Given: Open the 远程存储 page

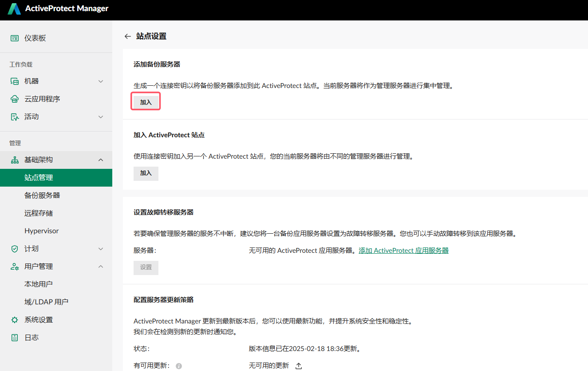Looking at the screenshot, I should pos(56,213).
